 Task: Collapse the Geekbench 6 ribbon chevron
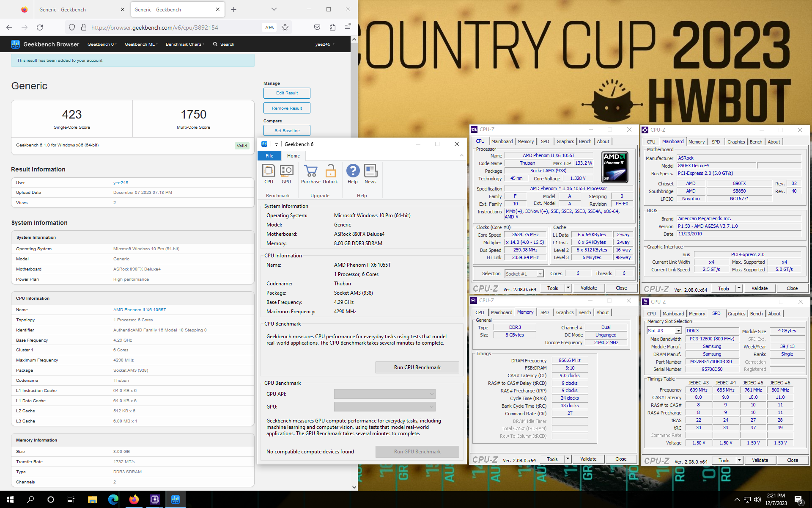click(x=462, y=156)
